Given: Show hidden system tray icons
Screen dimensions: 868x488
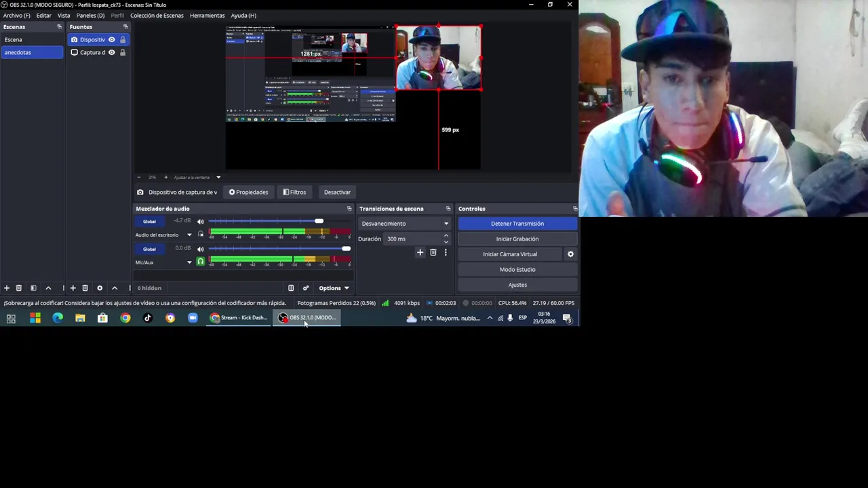Looking at the screenshot, I should click(490, 318).
